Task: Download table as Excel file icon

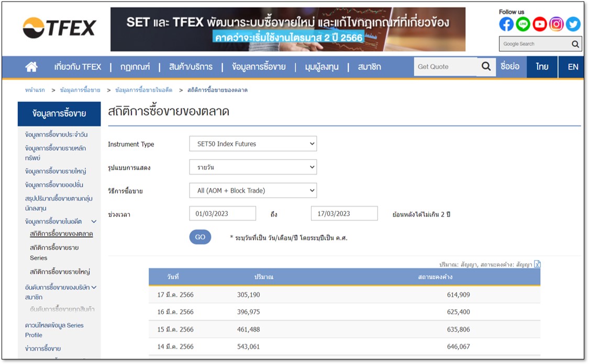Action: (537, 264)
